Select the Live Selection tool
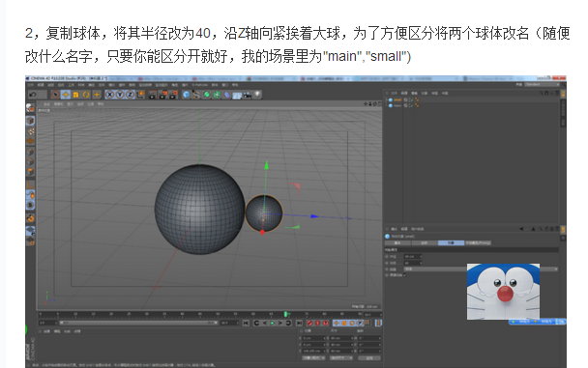 pos(55,95)
